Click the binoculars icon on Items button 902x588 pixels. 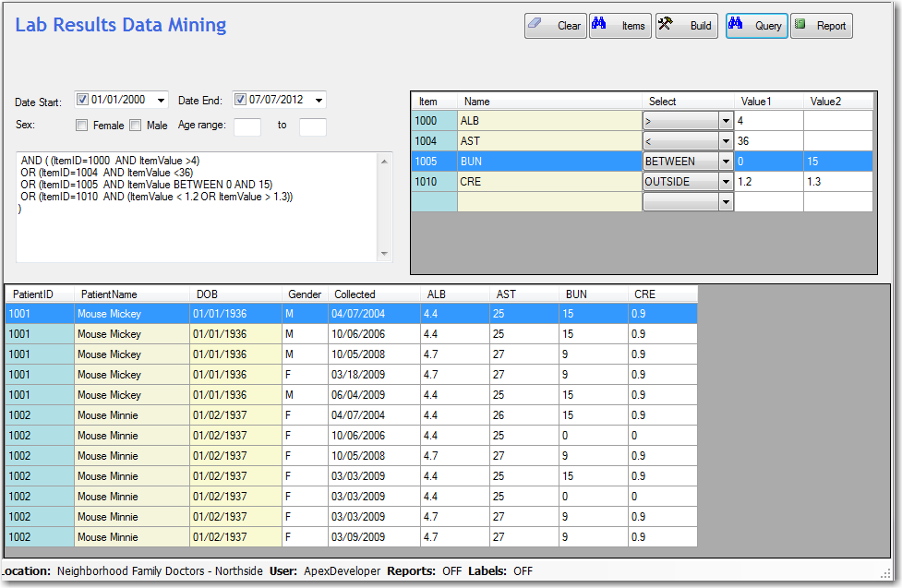click(x=599, y=23)
